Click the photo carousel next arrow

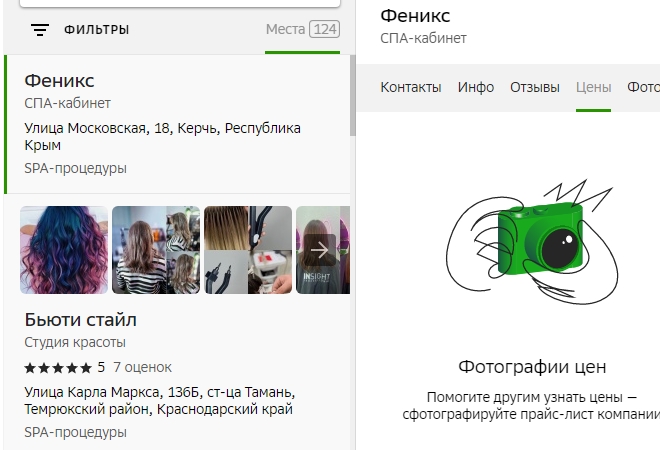[x=320, y=249]
